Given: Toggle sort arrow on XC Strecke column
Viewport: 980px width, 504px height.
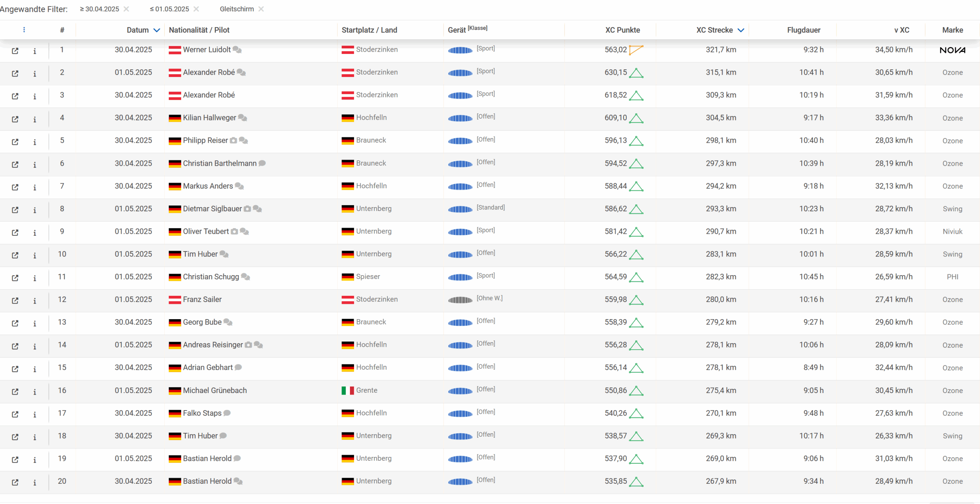Looking at the screenshot, I should tap(741, 30).
